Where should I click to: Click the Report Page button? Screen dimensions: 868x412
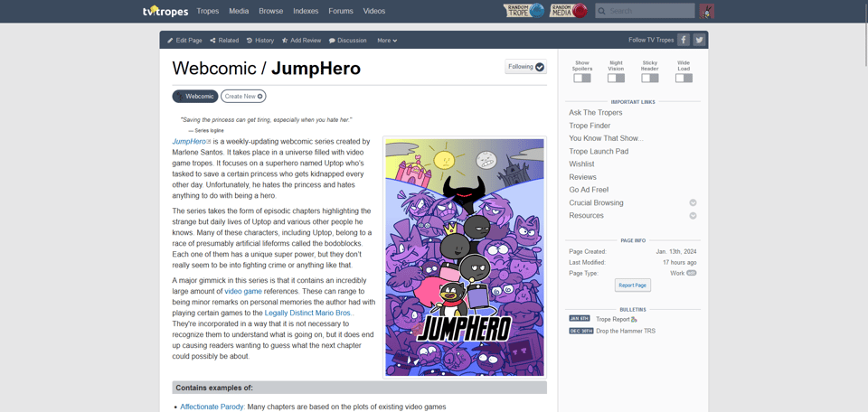point(632,285)
